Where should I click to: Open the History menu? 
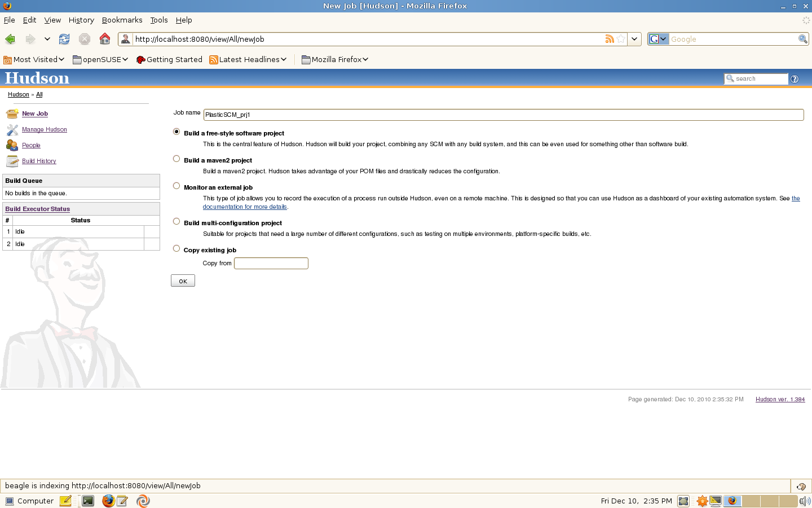81,20
